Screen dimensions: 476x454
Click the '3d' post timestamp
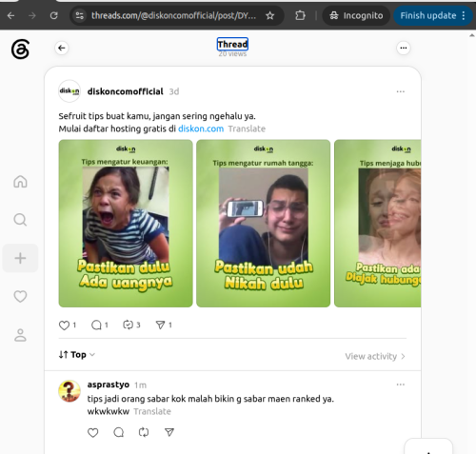pyautogui.click(x=174, y=91)
